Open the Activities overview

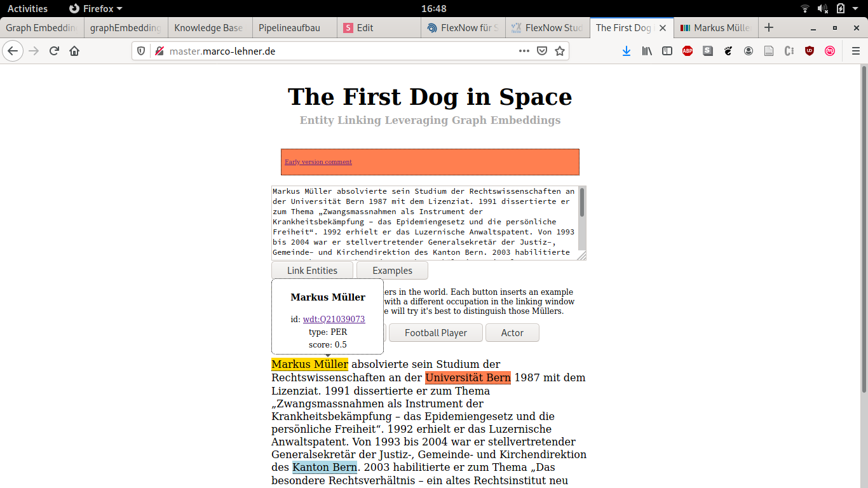pos(27,8)
